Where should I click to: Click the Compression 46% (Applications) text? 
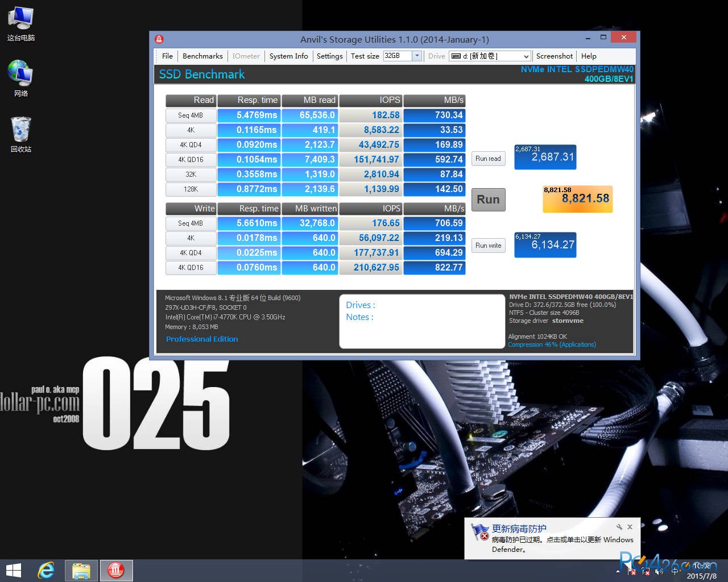tap(552, 344)
